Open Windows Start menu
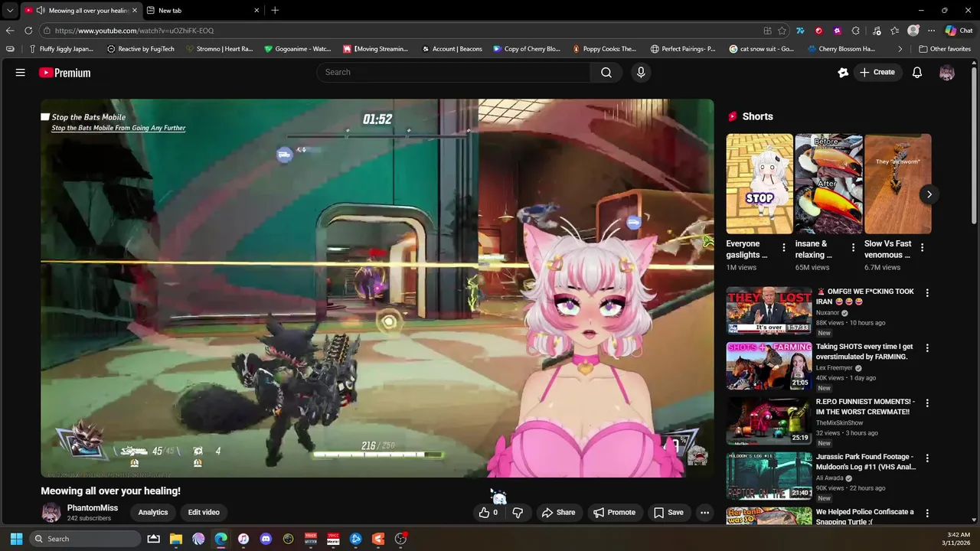The width and height of the screenshot is (980, 551). click(16, 539)
